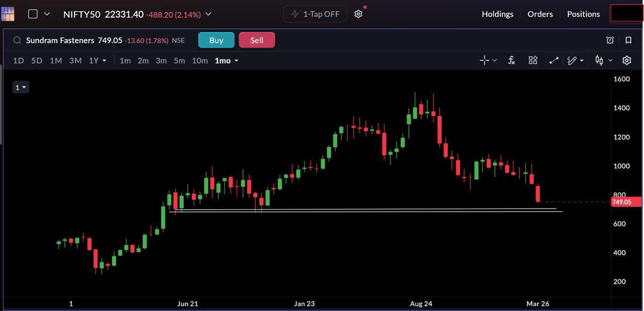Expand the dropdown next to the checkbox
This screenshot has width=644, height=311.
tap(47, 14)
